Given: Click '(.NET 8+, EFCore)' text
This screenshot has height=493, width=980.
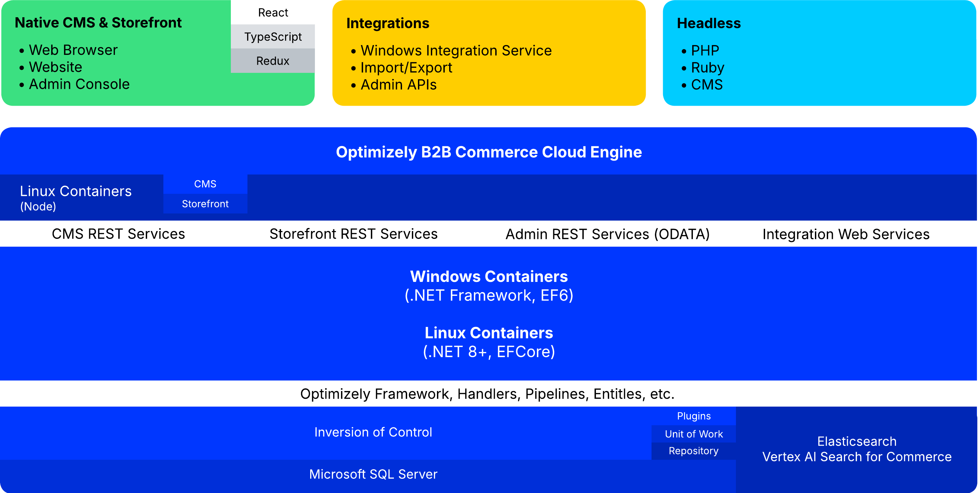Looking at the screenshot, I should [489, 352].
